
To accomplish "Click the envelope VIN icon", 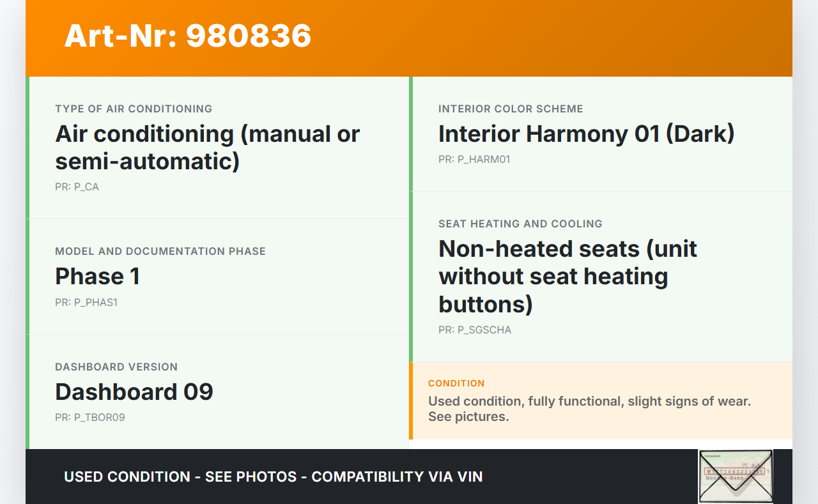I will (735, 476).
